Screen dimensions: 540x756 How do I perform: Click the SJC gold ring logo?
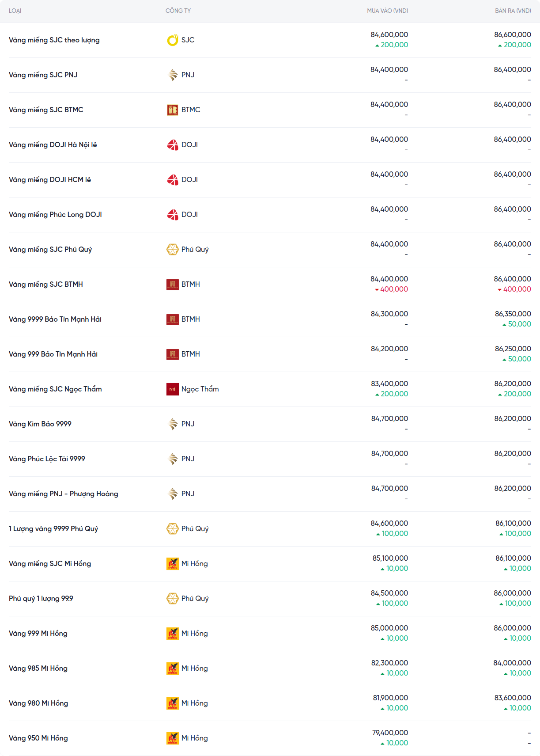(x=172, y=40)
